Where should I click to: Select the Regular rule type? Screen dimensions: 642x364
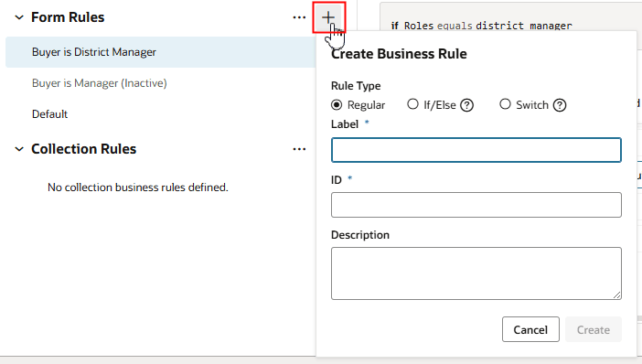[337, 105]
